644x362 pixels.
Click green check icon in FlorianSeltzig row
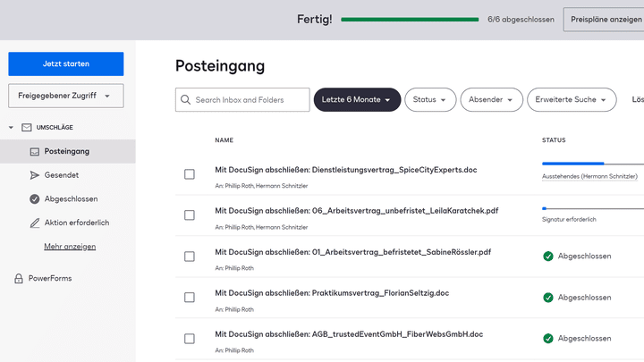[548, 298]
